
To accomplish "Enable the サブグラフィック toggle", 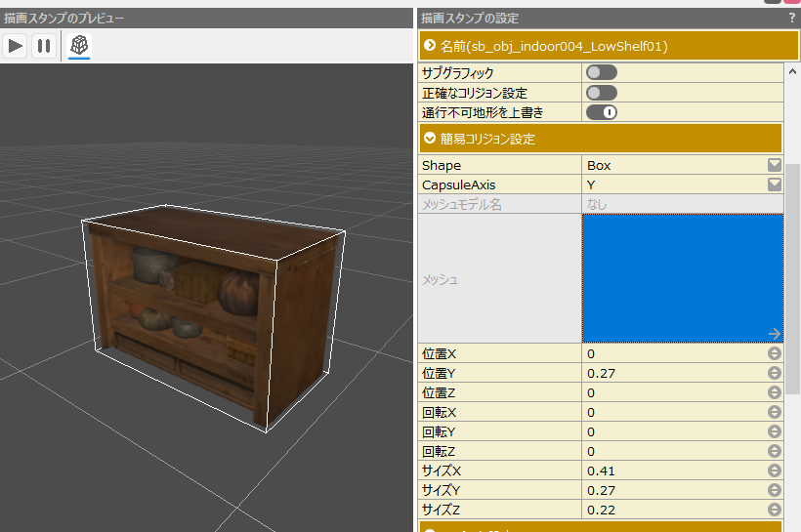I will [x=601, y=72].
